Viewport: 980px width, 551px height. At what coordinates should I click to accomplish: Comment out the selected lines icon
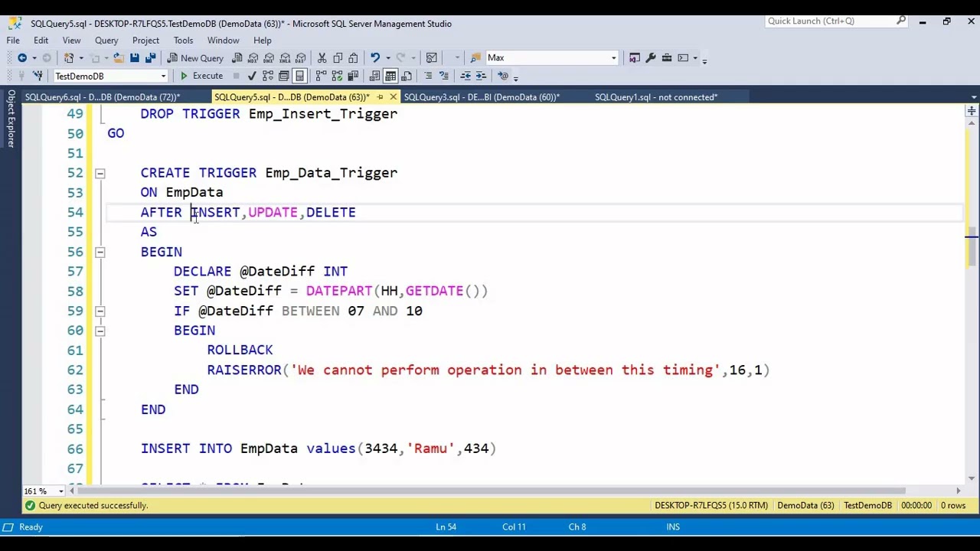428,76
